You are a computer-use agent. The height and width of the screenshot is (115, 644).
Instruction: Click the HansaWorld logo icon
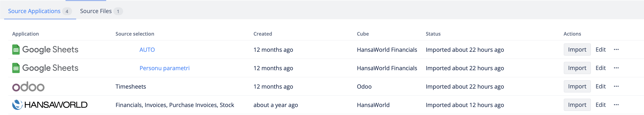[x=17, y=105]
